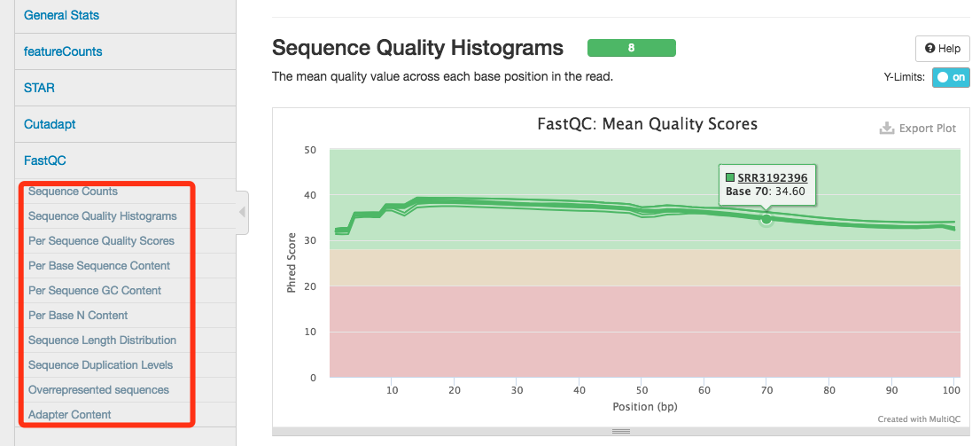The height and width of the screenshot is (446, 980).
Task: Collapse the sidebar with the arrow handle
Action: pos(242,213)
